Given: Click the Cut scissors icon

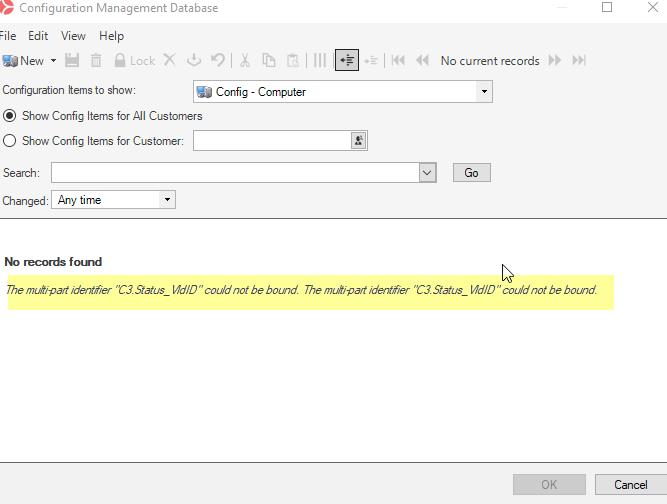Looking at the screenshot, I should tap(244, 61).
